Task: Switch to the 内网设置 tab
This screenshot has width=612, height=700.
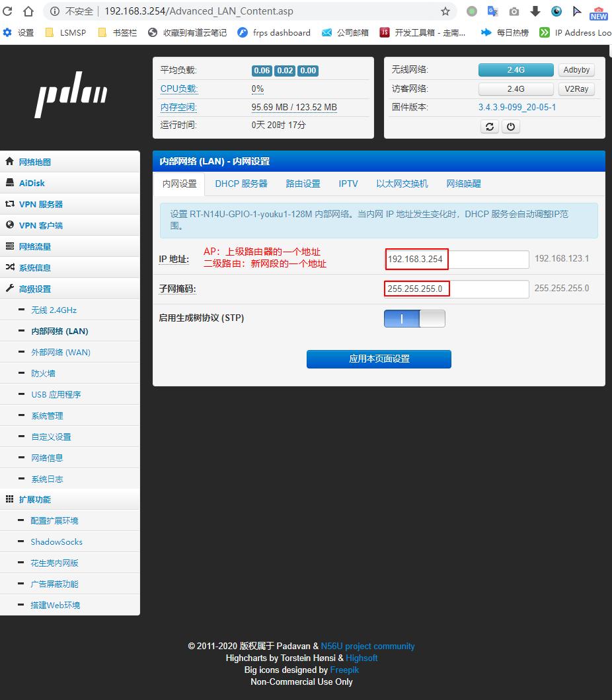Action: click(179, 184)
